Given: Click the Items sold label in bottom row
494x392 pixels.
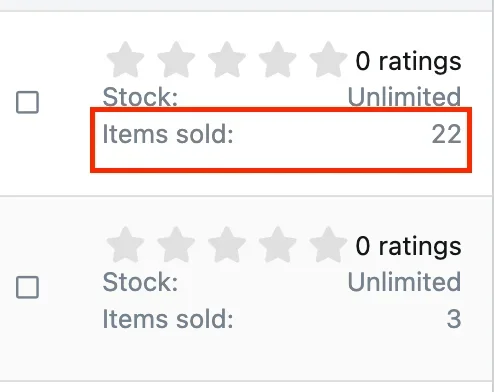Looking at the screenshot, I should click(168, 319).
